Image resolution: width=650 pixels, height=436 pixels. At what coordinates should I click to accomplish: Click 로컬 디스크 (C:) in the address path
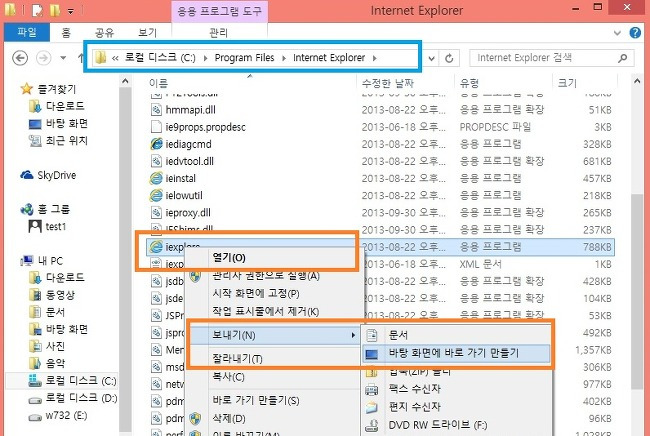[160, 58]
